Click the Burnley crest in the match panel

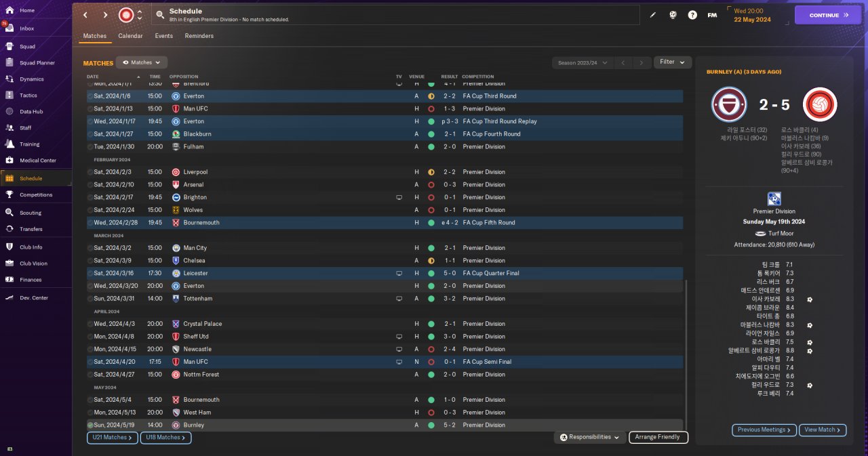(729, 104)
